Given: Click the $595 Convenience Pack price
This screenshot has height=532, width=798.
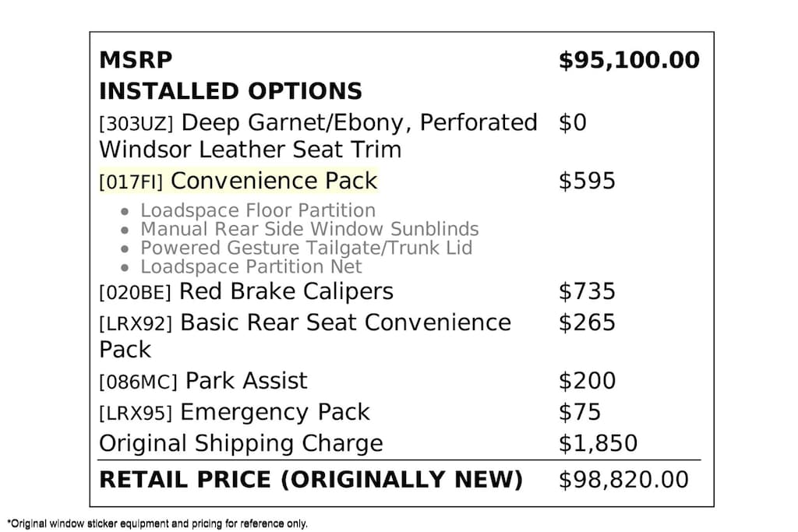Looking at the screenshot, I should pos(587,181).
